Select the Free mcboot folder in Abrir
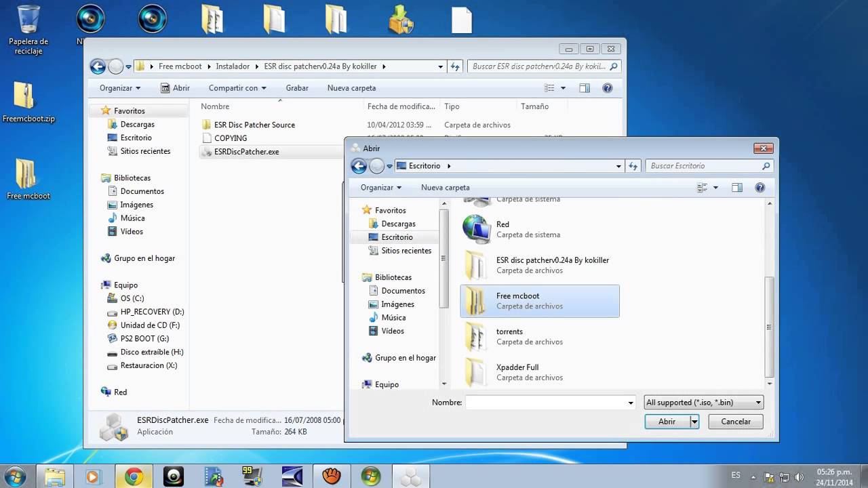 (x=540, y=301)
